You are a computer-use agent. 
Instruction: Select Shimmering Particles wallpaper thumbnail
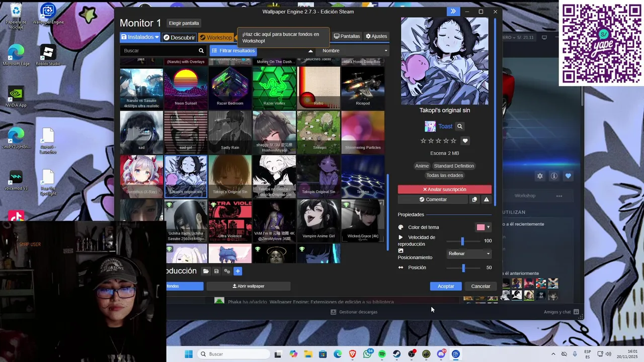pos(363,132)
